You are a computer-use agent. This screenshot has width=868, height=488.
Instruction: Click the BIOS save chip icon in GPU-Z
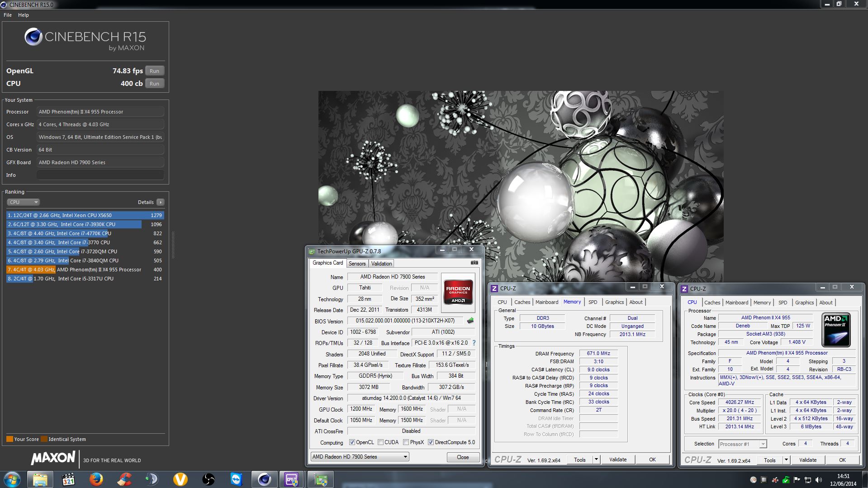point(470,321)
